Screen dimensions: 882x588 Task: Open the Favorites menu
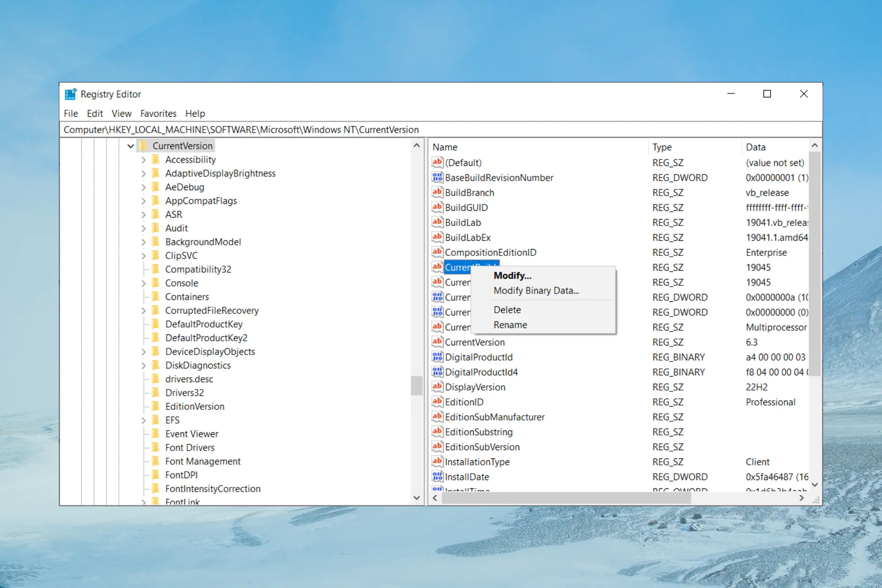pos(158,113)
